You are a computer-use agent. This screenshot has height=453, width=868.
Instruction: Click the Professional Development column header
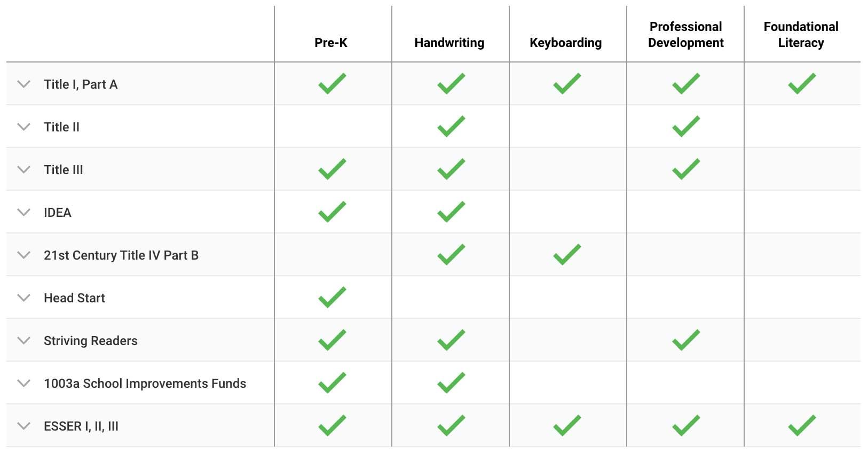point(685,35)
